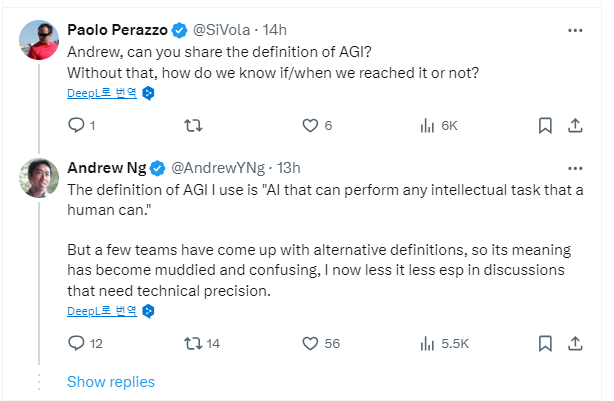Open more options on Paolo's tweet

click(575, 30)
